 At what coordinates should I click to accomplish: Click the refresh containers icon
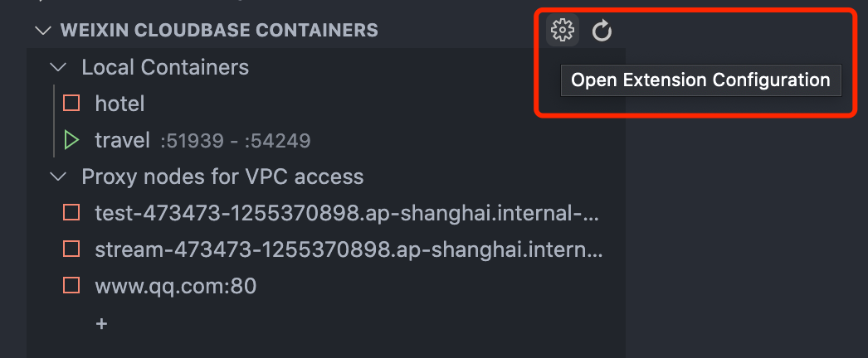coord(602,31)
